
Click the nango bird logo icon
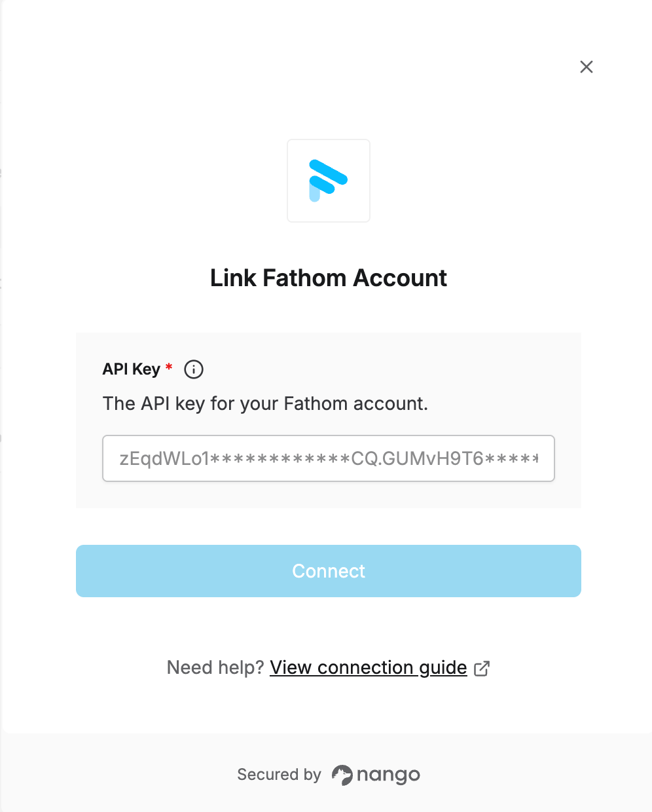click(x=342, y=775)
